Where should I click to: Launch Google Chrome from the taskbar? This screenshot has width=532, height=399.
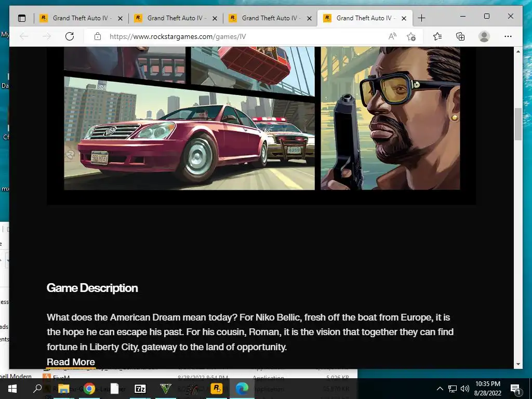tap(89, 389)
